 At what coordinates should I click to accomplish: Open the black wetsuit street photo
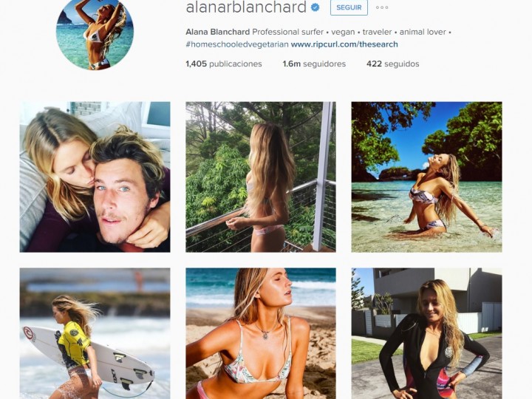(x=426, y=333)
